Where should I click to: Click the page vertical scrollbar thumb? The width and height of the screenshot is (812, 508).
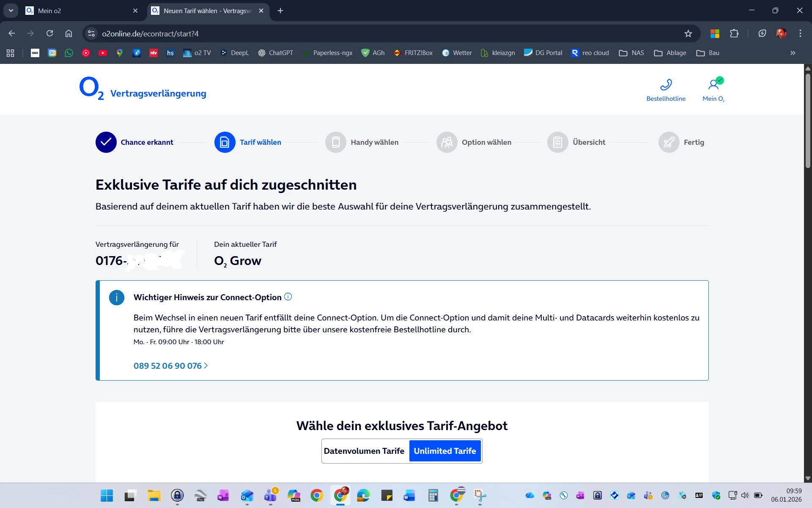click(808, 121)
